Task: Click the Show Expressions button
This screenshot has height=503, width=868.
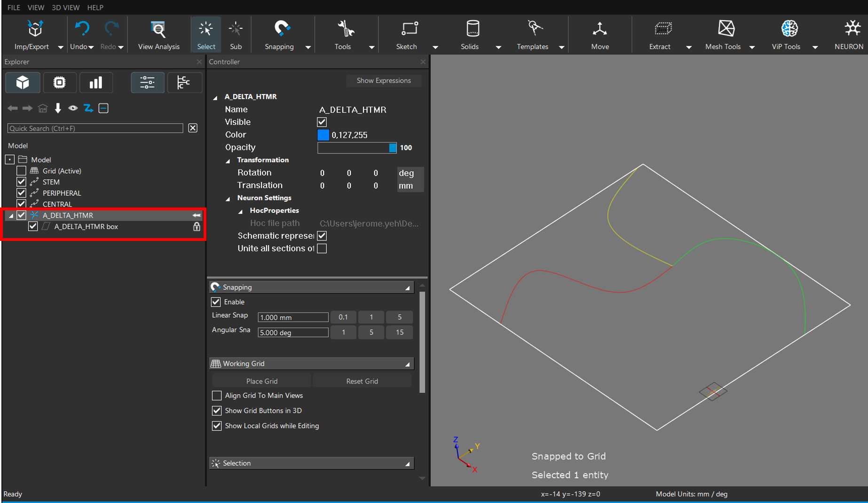Action: coord(383,80)
